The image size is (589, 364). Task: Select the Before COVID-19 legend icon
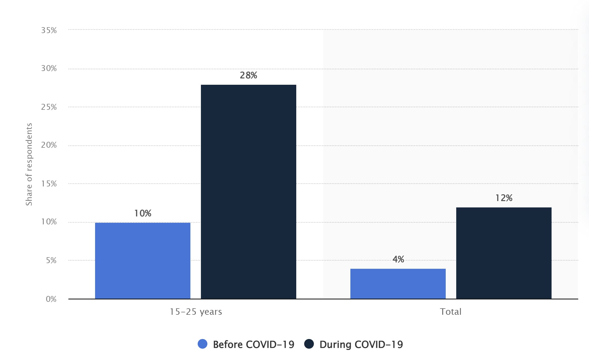[198, 350]
